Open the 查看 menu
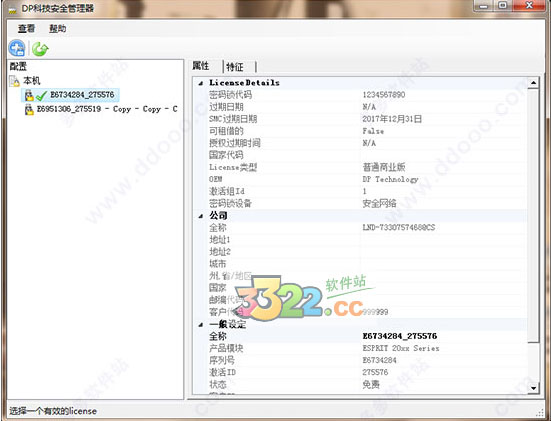Screen dimensions: 551x421 pyautogui.click(x=27, y=28)
